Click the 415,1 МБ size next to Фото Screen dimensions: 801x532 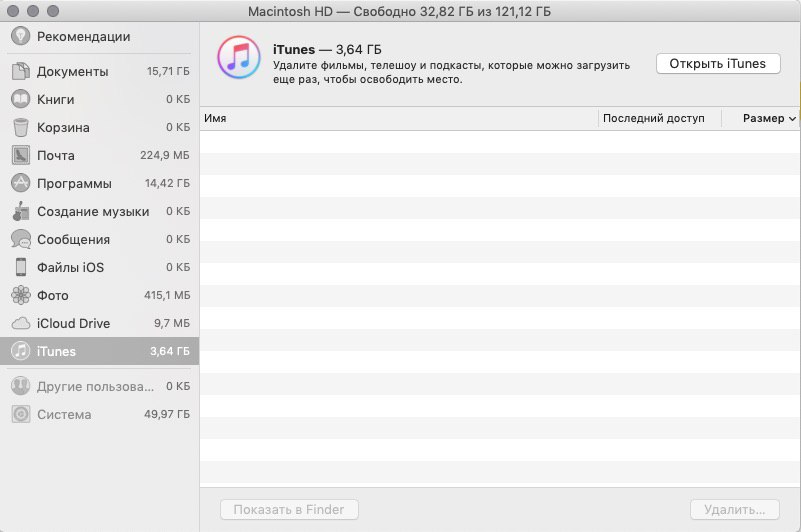tap(167, 295)
